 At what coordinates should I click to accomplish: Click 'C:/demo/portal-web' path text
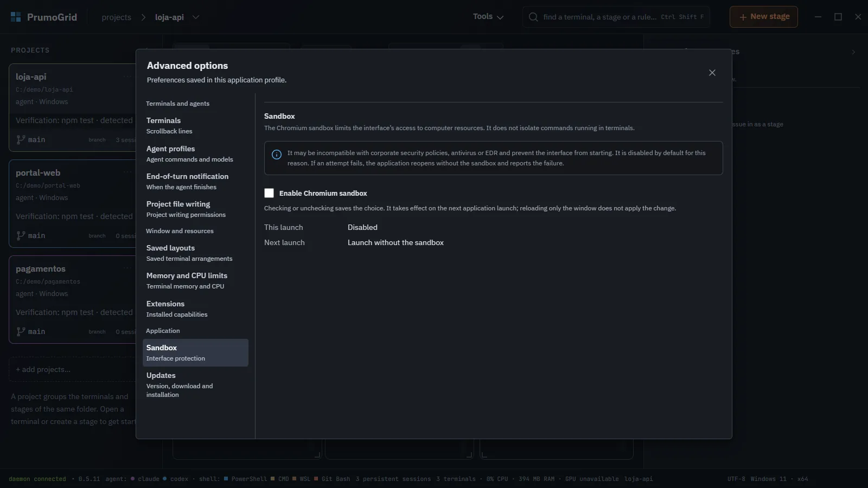[x=48, y=185]
